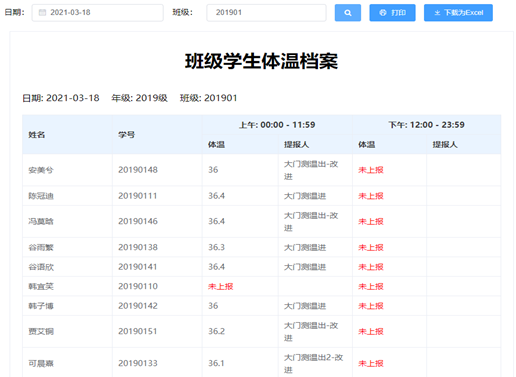Click morning temperature 36.3 for 20190138
The height and width of the screenshot is (377, 516).
tap(217, 247)
